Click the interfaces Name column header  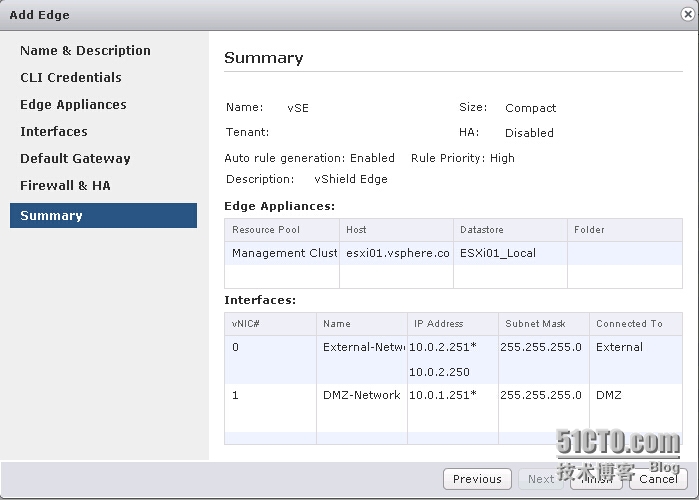click(x=362, y=324)
